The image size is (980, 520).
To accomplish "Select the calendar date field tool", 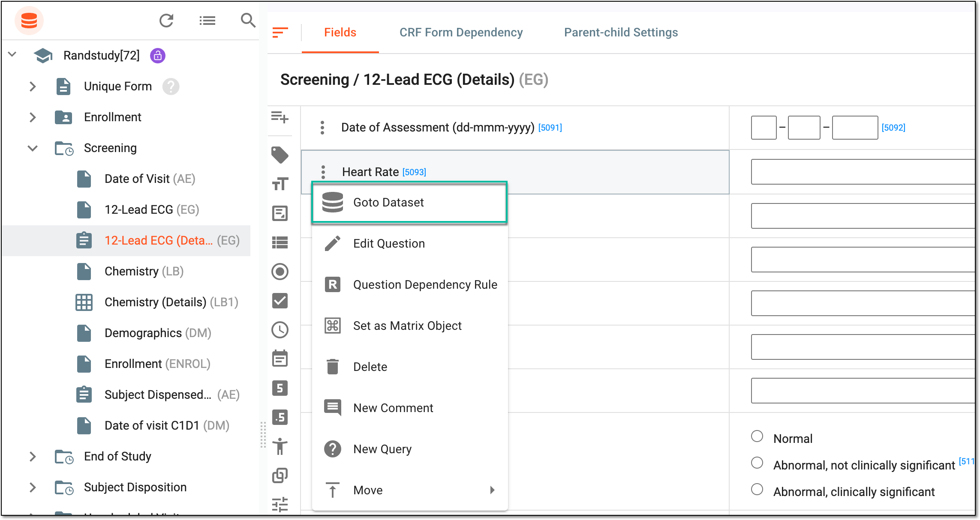I will pyautogui.click(x=280, y=359).
